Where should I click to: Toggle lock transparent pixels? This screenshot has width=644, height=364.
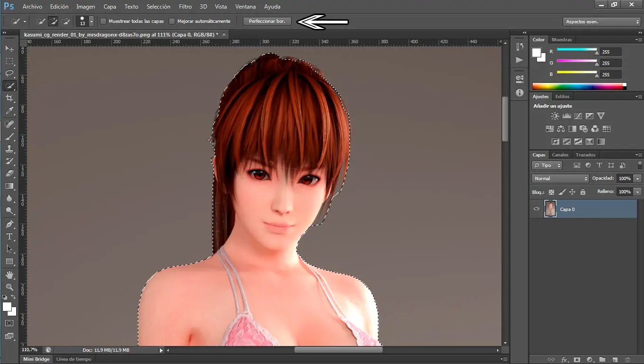click(551, 192)
